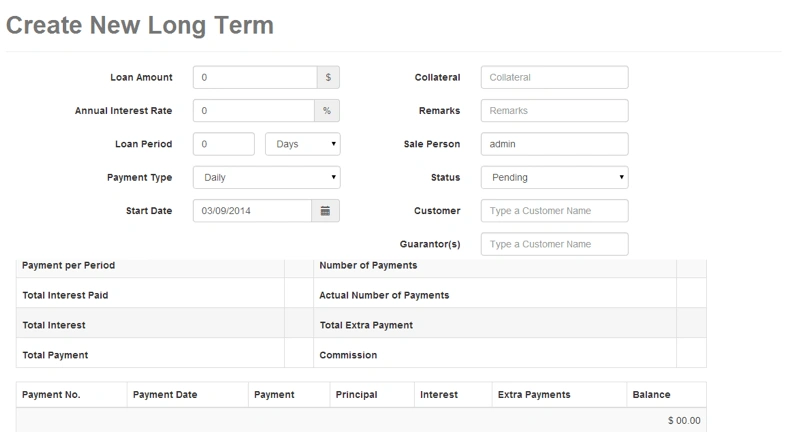This screenshot has width=786, height=432.
Task: Click the dollar sign addon beside Loan Amount
Action: 328,77
